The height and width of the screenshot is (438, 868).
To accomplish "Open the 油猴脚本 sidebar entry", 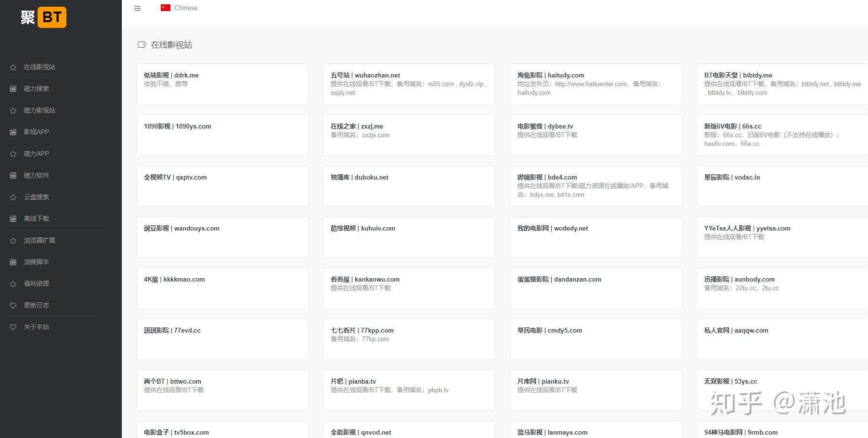I will click(37, 262).
